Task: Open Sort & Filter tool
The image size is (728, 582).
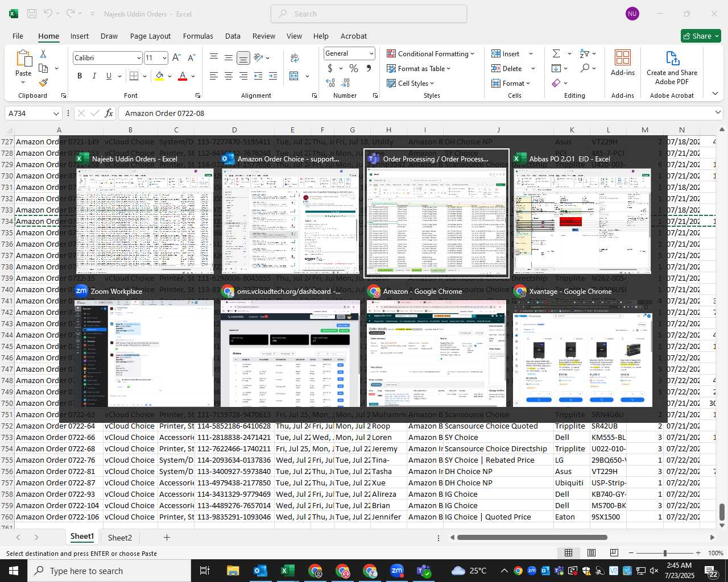Action: click(585, 53)
